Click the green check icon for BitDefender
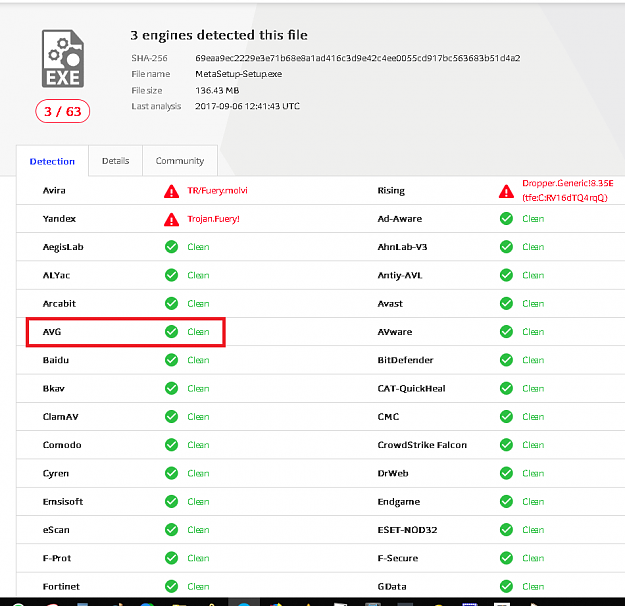The width and height of the screenshot is (625, 606). (506, 360)
